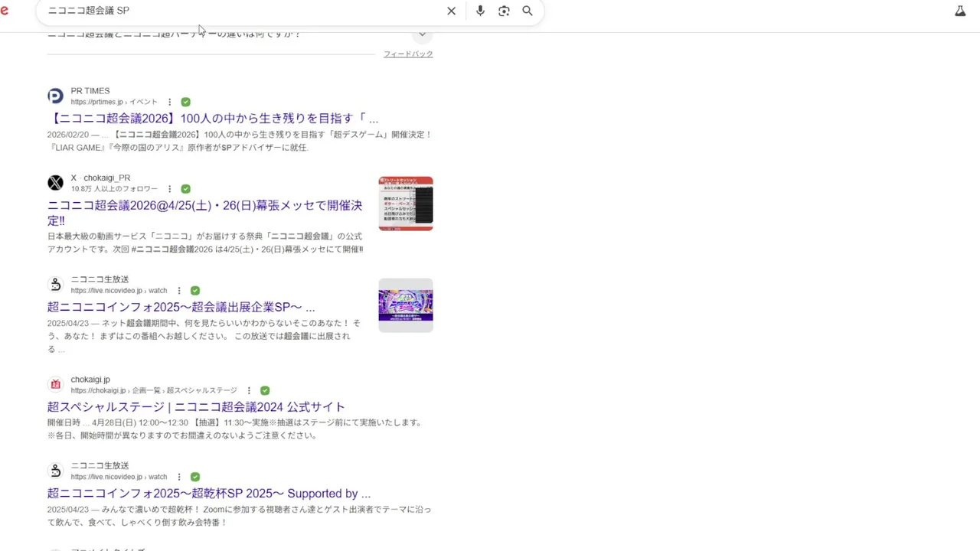Click green verified badge on chokaigi_PR result
The image size is (980, 551).
coord(185,189)
